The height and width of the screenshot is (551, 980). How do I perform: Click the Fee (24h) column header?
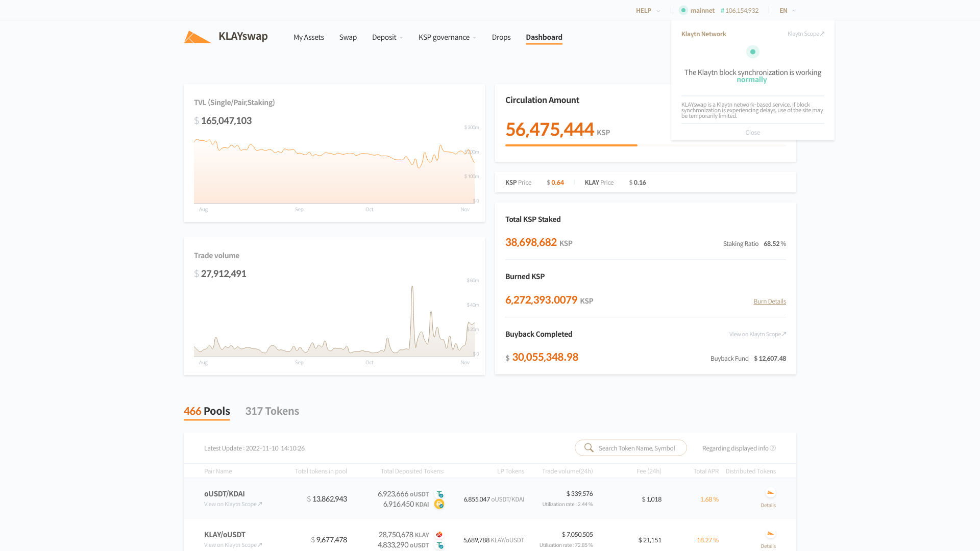[649, 471]
